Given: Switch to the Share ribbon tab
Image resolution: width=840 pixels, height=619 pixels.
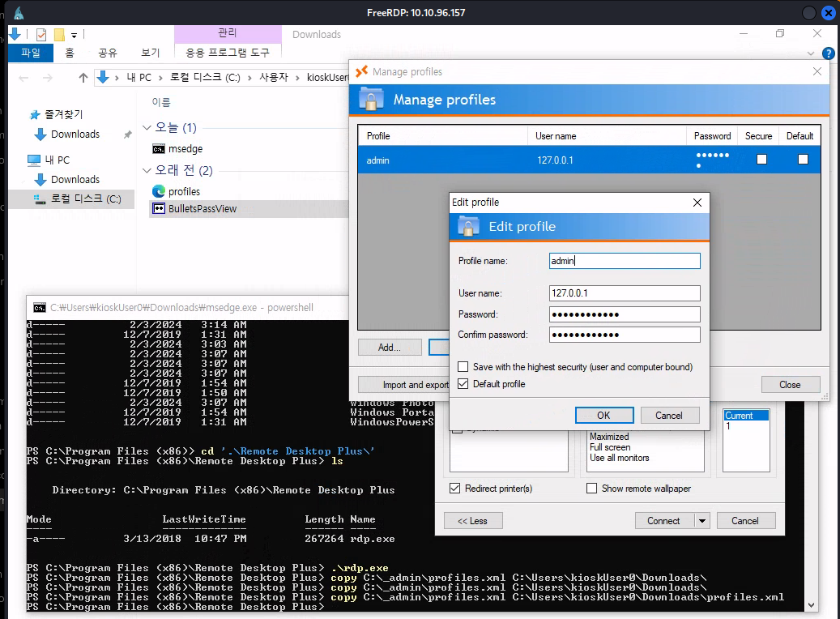Looking at the screenshot, I should click(107, 53).
